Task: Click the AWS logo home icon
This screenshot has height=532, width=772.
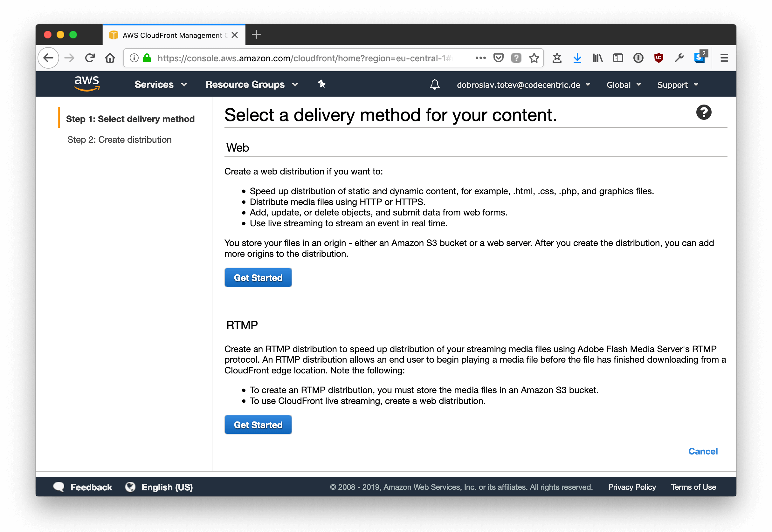Action: [87, 83]
